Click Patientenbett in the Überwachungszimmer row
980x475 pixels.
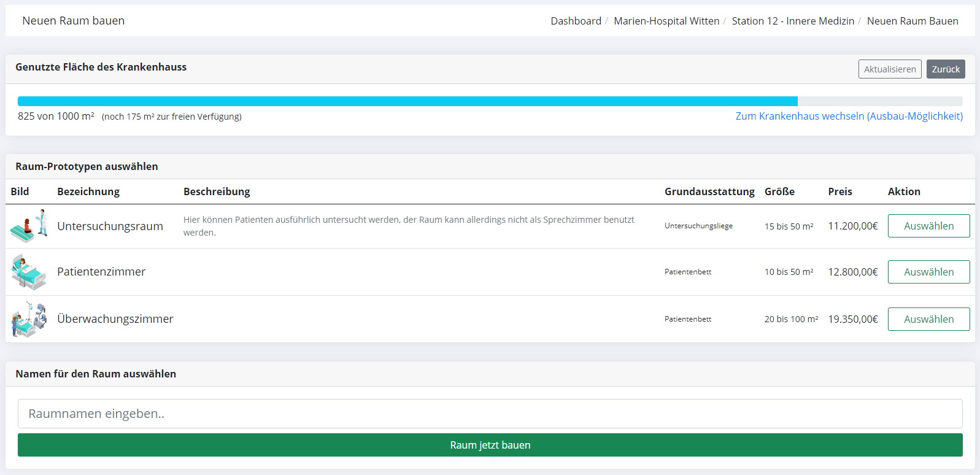pos(688,319)
